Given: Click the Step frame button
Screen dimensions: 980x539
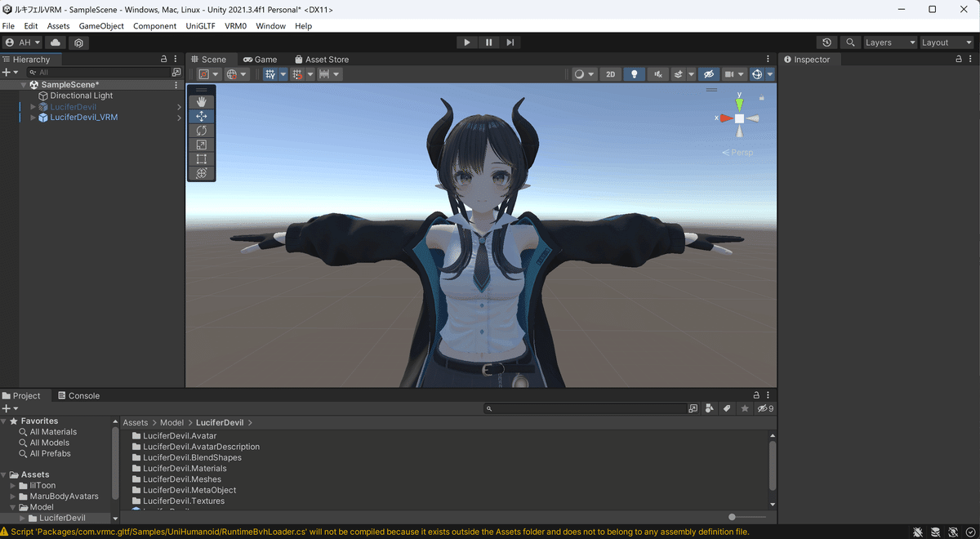Looking at the screenshot, I should (510, 42).
